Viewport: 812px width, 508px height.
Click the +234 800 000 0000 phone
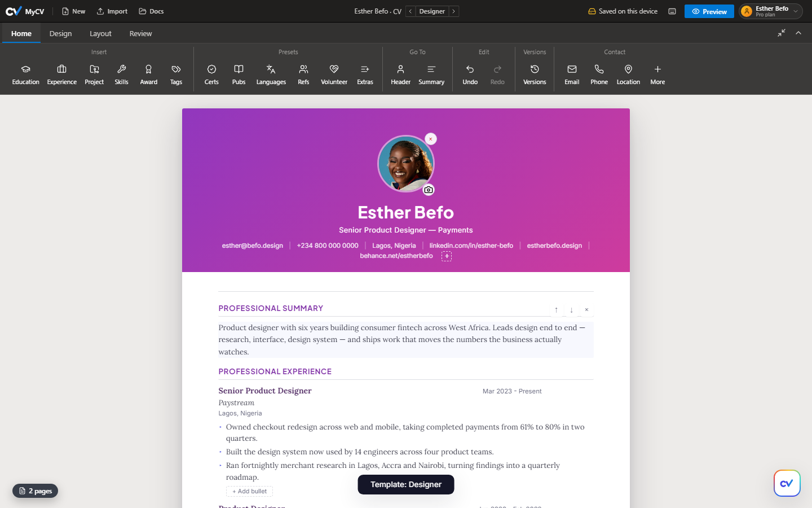click(x=328, y=246)
